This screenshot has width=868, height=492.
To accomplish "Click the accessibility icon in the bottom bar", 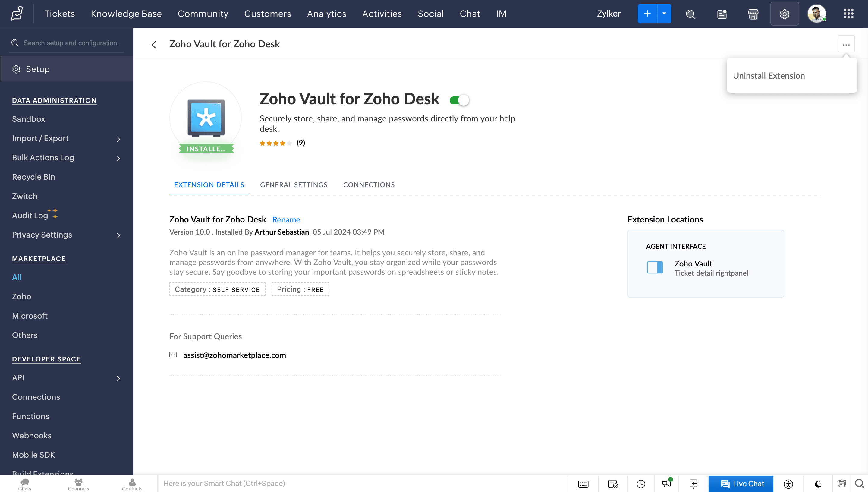I will 788,484.
